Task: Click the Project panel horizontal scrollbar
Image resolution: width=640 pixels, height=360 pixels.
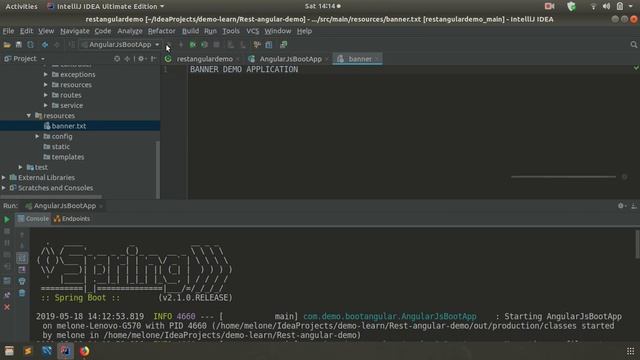Action: pyautogui.click(x=51, y=197)
